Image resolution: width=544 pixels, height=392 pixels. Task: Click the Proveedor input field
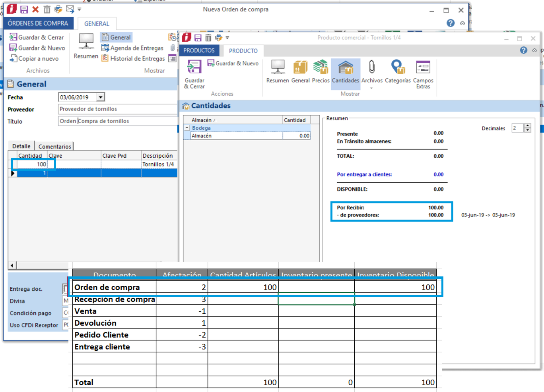118,109
